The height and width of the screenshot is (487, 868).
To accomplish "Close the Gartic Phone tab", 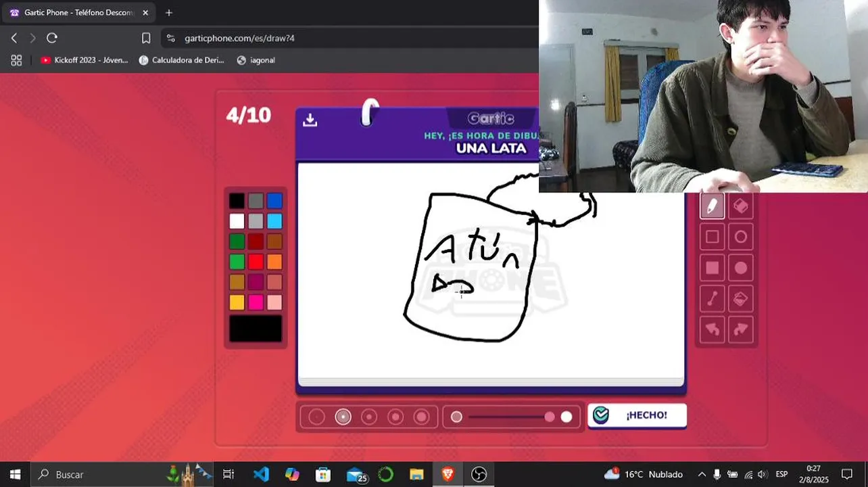I will (x=145, y=13).
